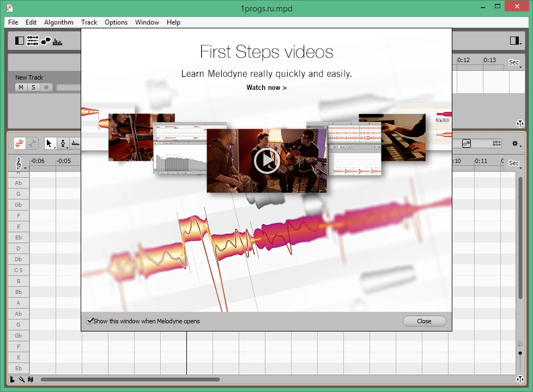The height and width of the screenshot is (392, 533).
Task: Click the note blobs editor icon
Action: coord(46,41)
